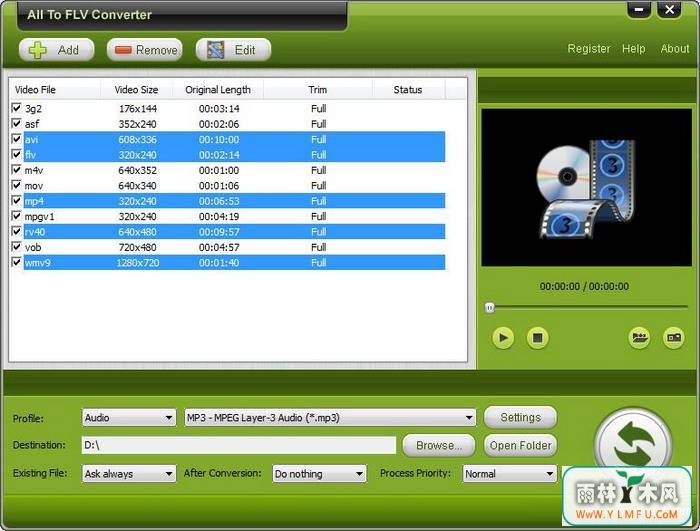Open the Register link

[588, 49]
